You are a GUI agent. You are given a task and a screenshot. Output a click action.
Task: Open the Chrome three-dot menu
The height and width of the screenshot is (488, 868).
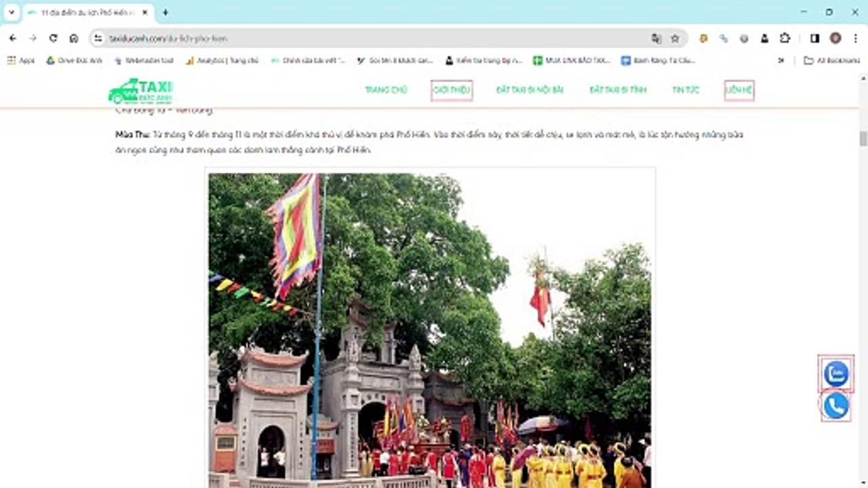(855, 39)
